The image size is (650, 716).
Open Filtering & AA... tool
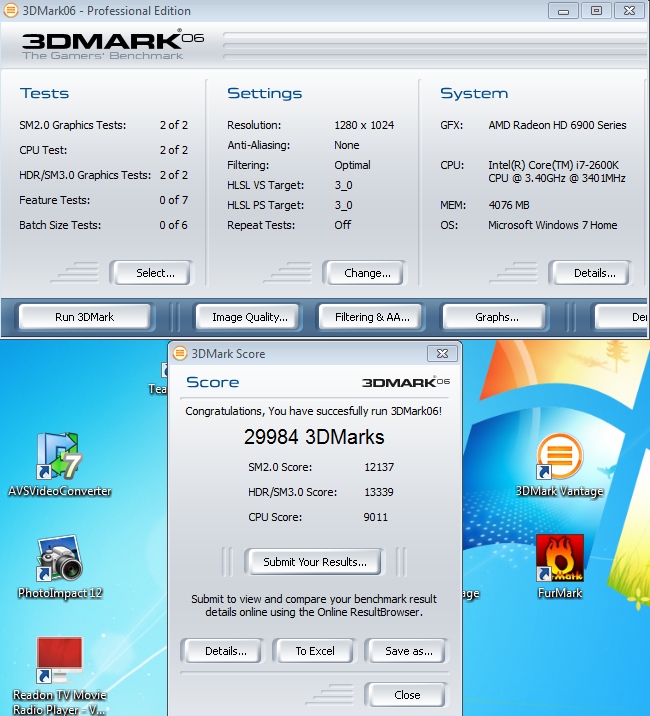pos(370,317)
